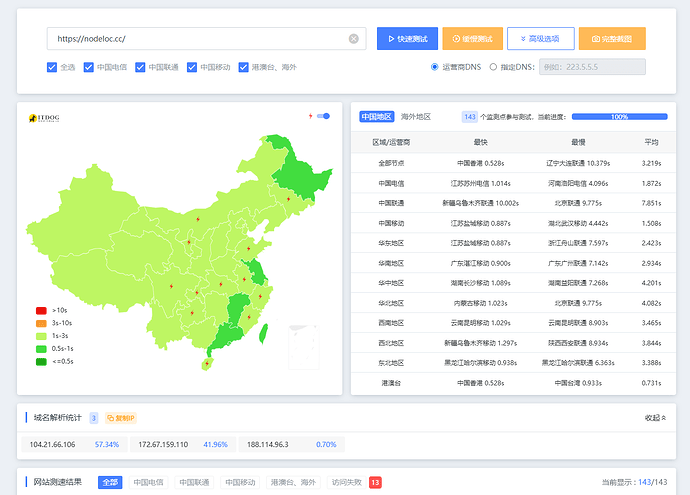Uncheck the 中国联通 checkbox
This screenshot has height=495, width=690.
[140, 67]
